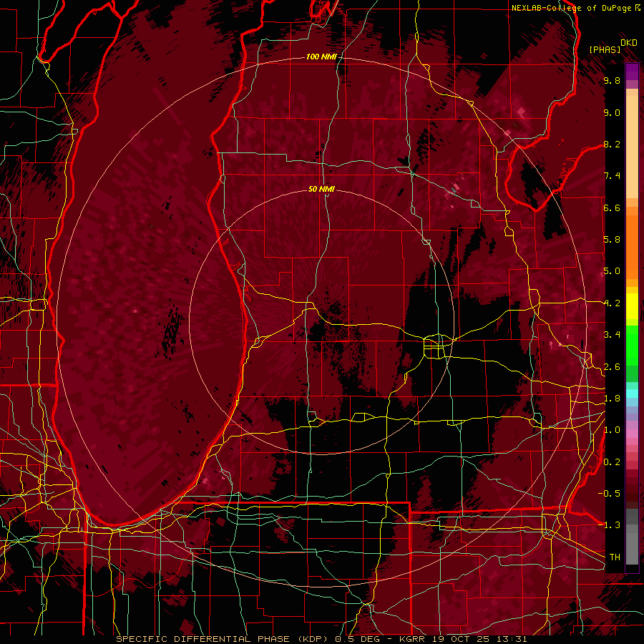
Task: Pick the cyan band on the color scale
Action: coord(632,394)
